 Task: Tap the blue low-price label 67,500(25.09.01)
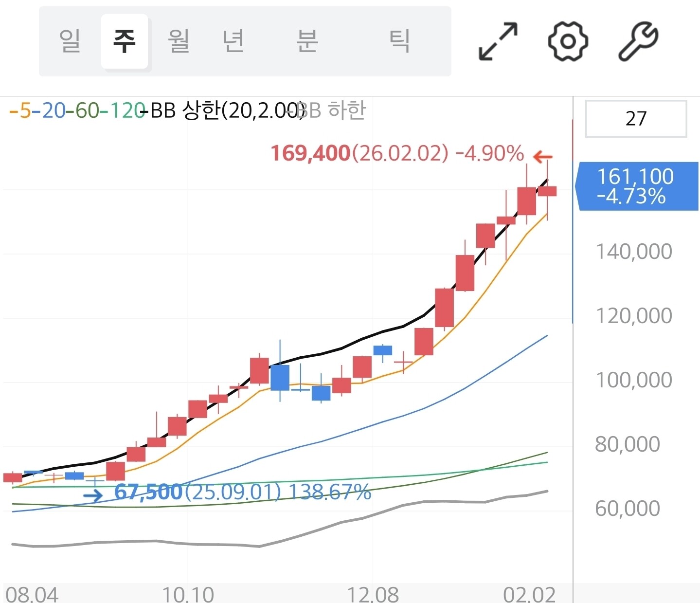coord(197,492)
